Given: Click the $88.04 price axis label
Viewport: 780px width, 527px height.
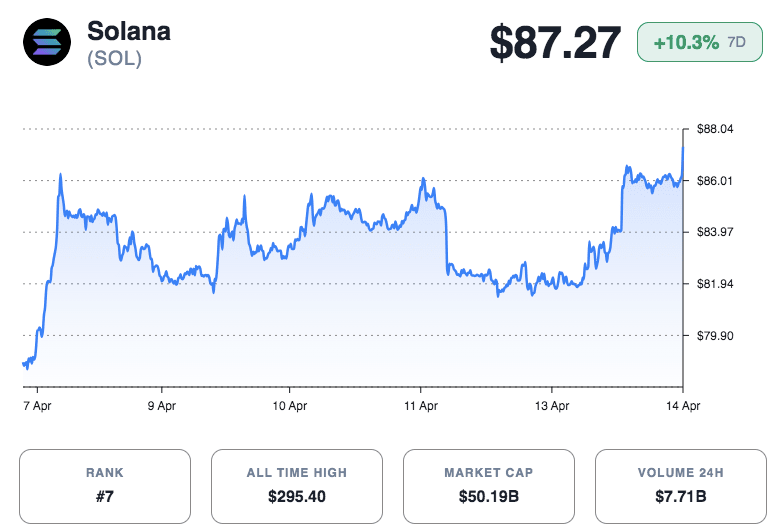Looking at the screenshot, I should coord(715,129).
